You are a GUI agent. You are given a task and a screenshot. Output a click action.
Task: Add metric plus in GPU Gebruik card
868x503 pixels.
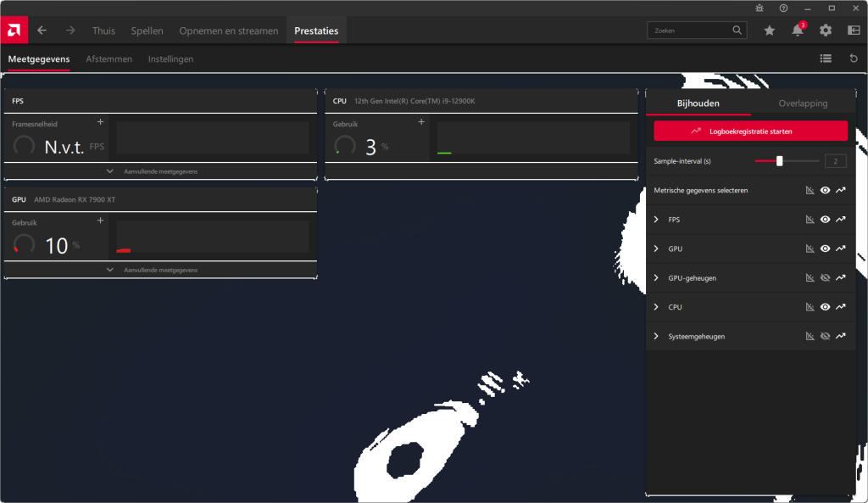coord(100,221)
